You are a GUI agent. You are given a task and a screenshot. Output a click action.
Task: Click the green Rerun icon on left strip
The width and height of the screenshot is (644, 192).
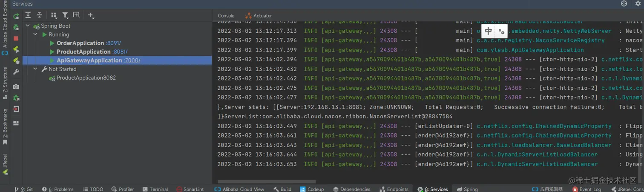tap(16, 16)
